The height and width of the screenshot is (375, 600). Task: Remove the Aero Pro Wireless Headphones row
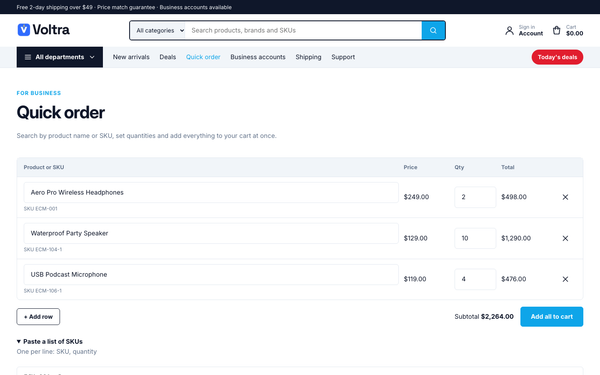click(565, 197)
